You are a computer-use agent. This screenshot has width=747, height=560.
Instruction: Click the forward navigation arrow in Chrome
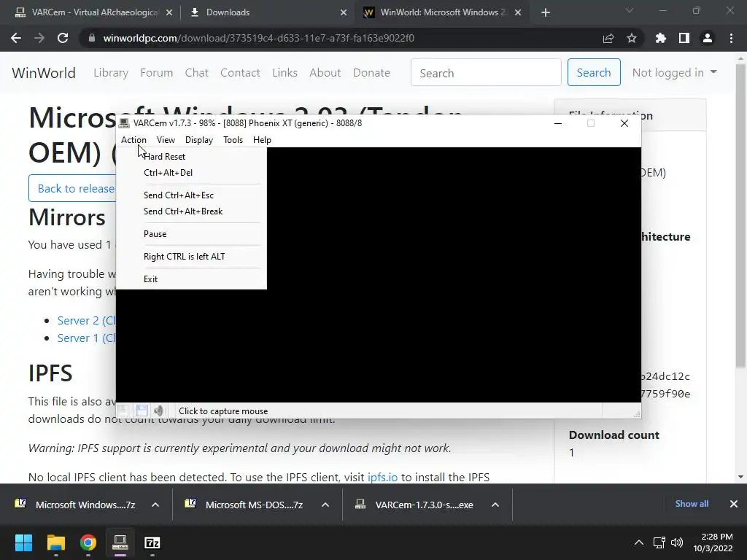coord(39,38)
